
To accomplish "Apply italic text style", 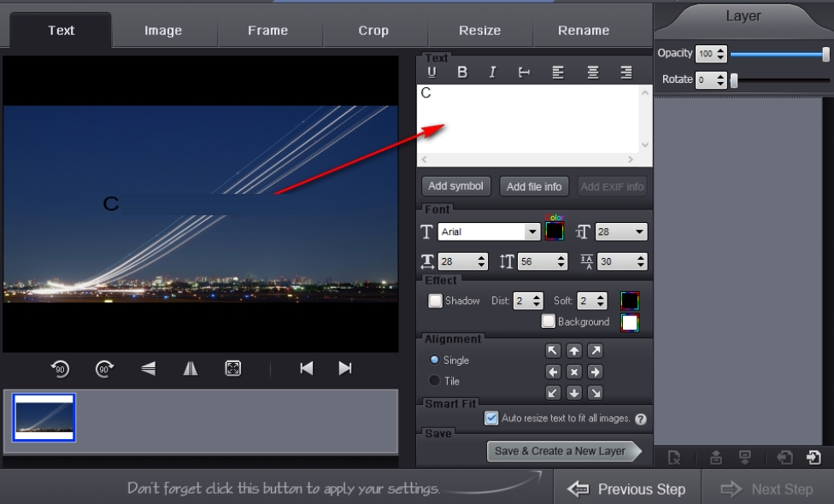I will click(492, 73).
